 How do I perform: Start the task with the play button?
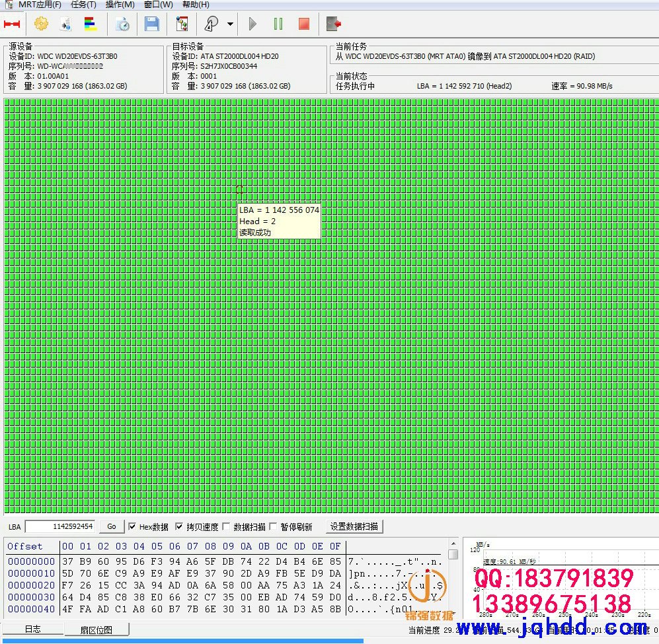(x=252, y=24)
